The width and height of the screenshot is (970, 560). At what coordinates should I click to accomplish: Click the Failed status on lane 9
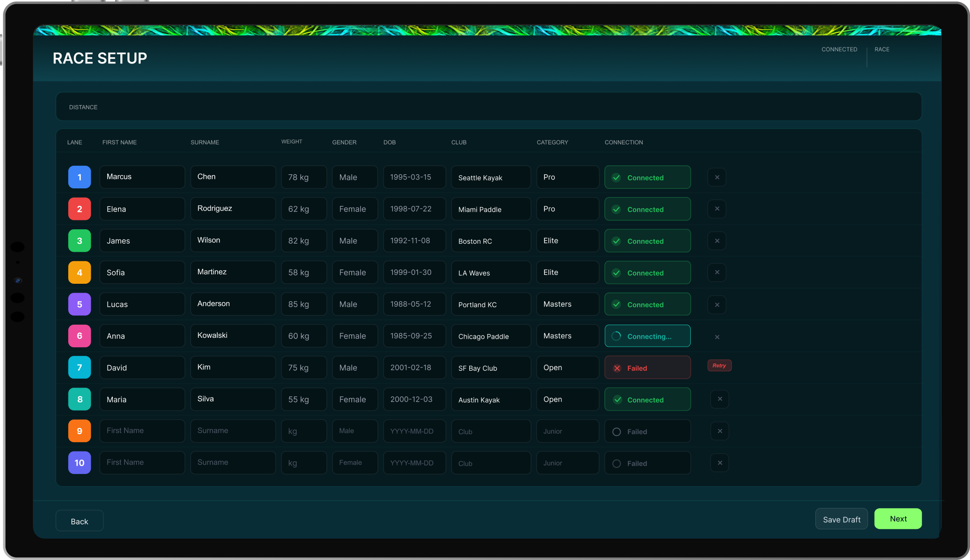647,431
